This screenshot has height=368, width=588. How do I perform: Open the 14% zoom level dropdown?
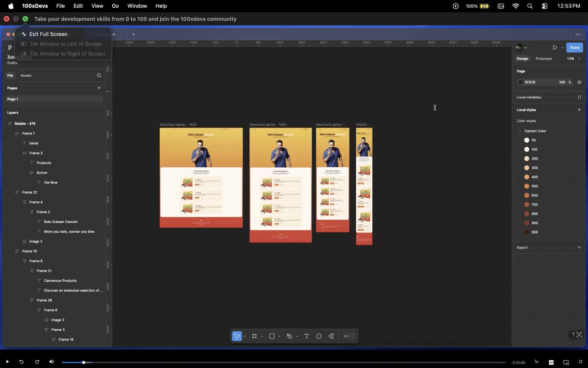tap(573, 58)
